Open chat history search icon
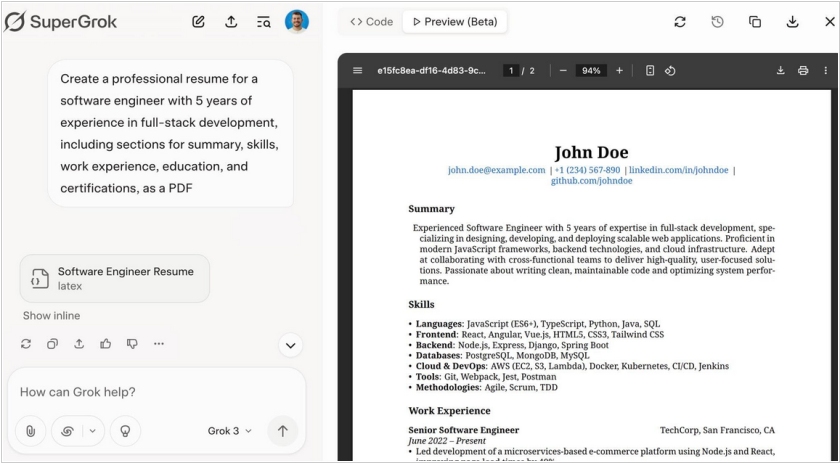The image size is (840, 463). 264,22
